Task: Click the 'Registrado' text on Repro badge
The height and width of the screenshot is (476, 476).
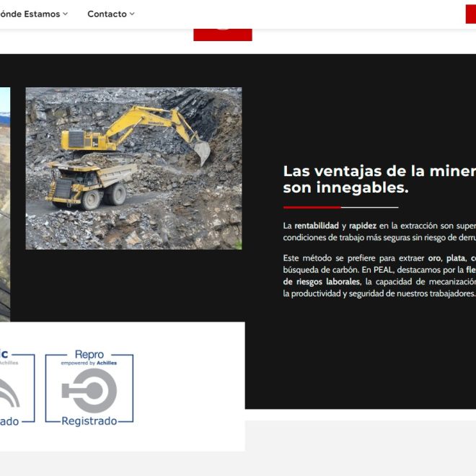Action: point(89,421)
